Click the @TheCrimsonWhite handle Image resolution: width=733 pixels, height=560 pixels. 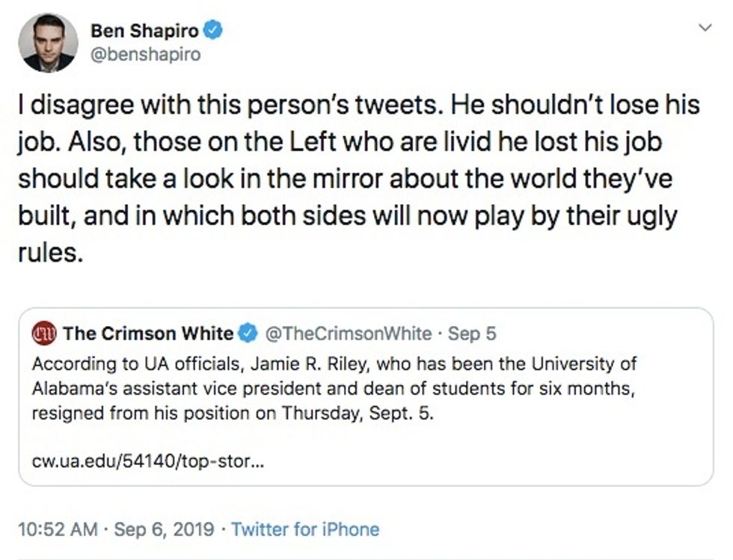(x=349, y=333)
